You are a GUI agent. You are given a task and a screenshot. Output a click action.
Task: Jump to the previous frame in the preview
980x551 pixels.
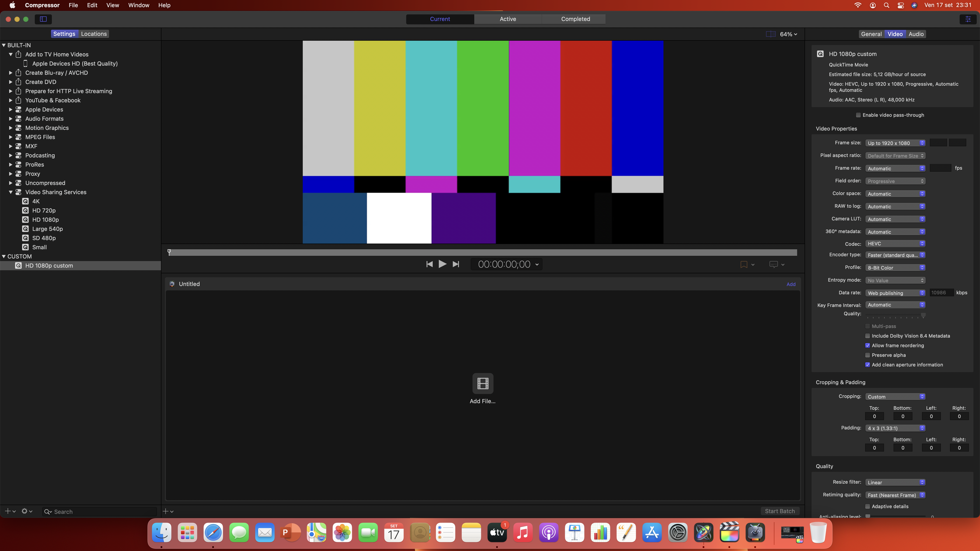pos(429,264)
